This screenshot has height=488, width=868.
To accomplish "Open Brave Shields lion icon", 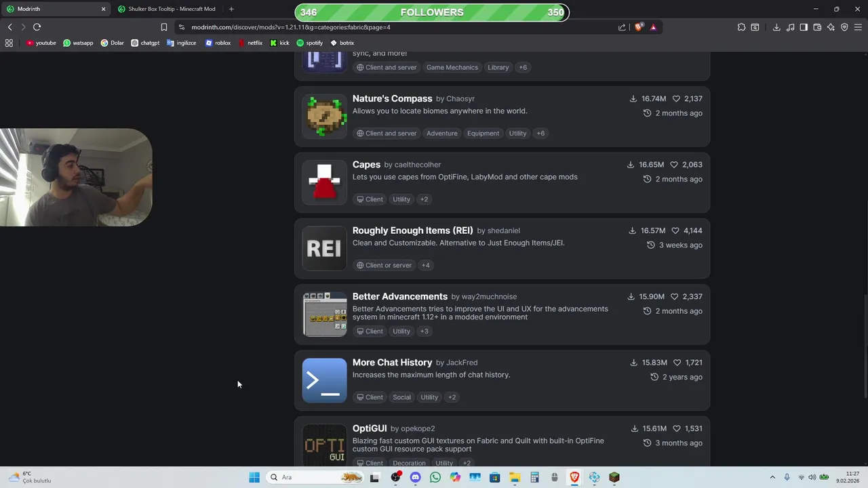I will 638,27.
